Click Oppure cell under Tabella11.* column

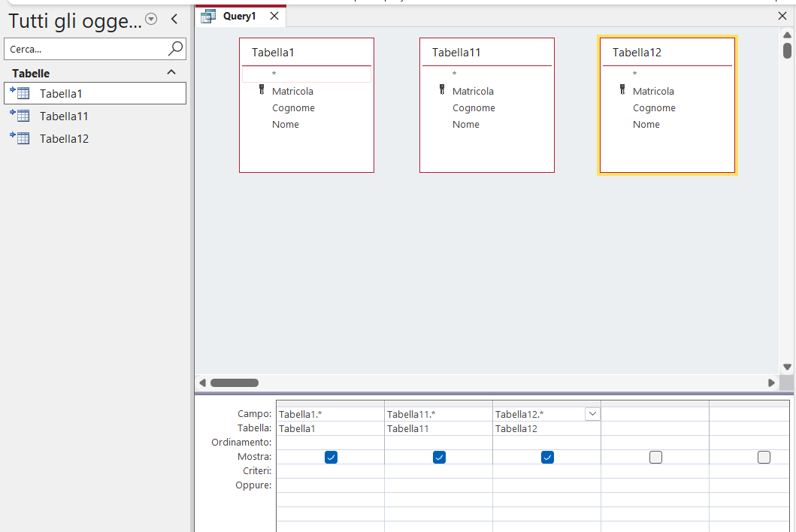[x=438, y=485]
